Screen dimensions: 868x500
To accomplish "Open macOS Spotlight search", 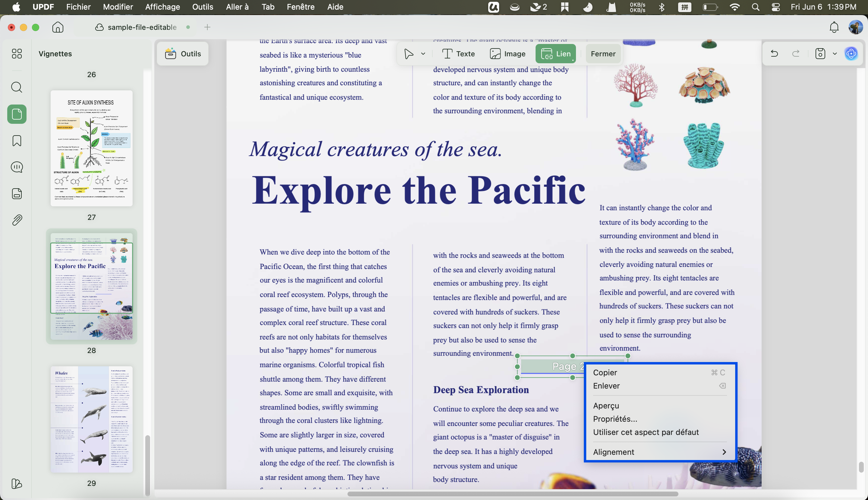I will 755,7.
